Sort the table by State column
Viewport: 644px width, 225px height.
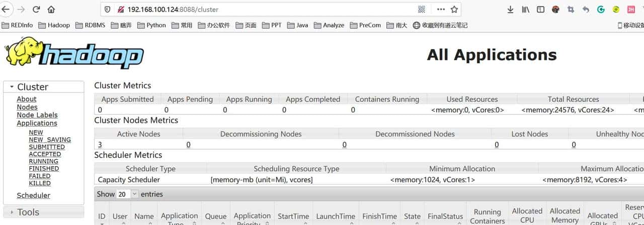click(x=412, y=216)
